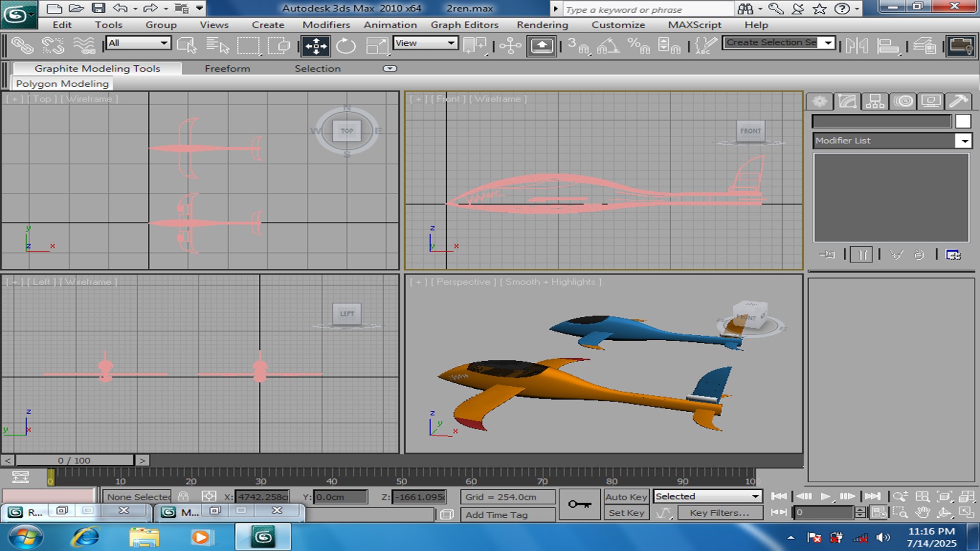Toggle Show End Result in modifier stack

point(862,255)
